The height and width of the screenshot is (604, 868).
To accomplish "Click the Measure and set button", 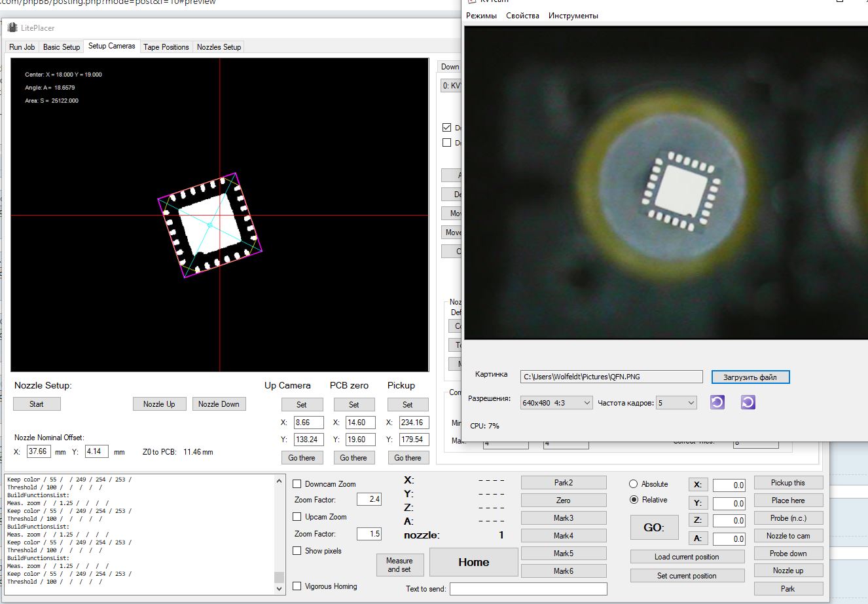I will pyautogui.click(x=399, y=565).
